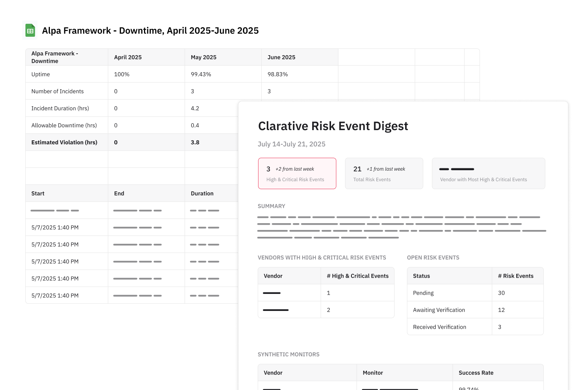
Task: Click the +2 from last week label
Action: pyautogui.click(x=295, y=169)
